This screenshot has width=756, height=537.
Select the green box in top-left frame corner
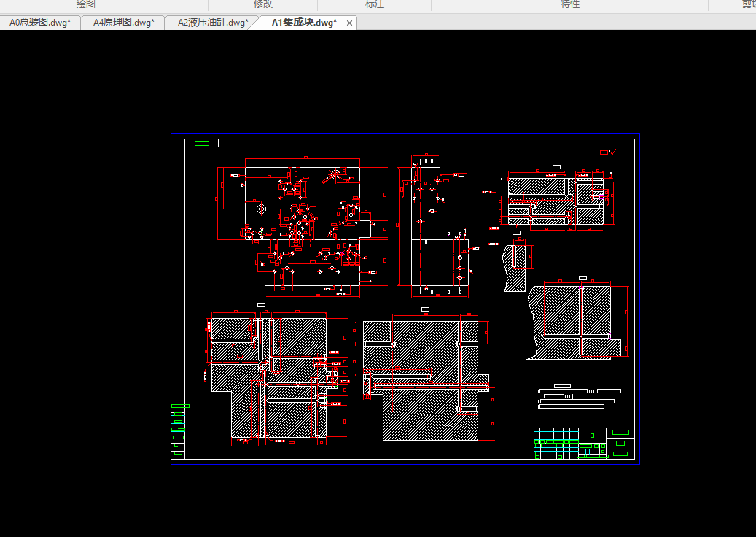(x=201, y=143)
